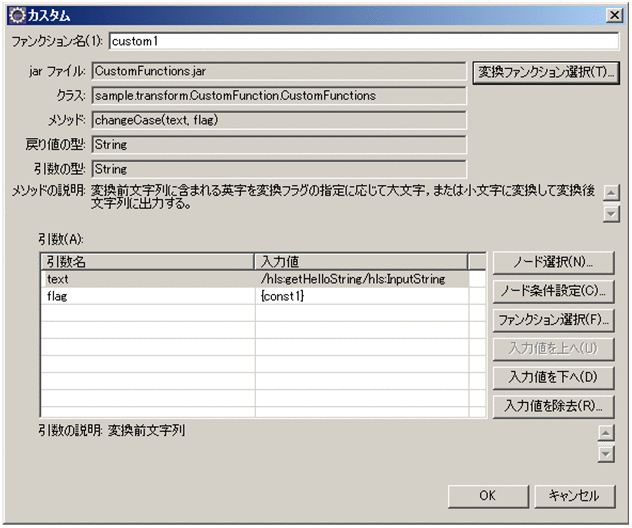Click the gear icon in カスタム title bar

[17, 16]
